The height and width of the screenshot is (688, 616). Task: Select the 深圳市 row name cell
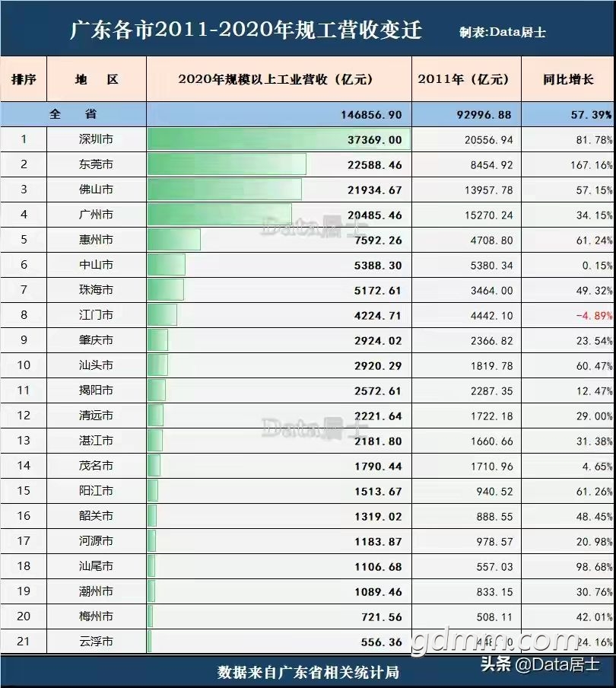pos(97,139)
